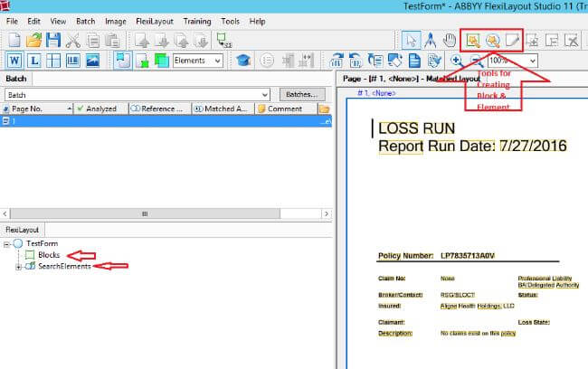
Task: Click the rotate counterclockwise page icon
Action: (356, 61)
